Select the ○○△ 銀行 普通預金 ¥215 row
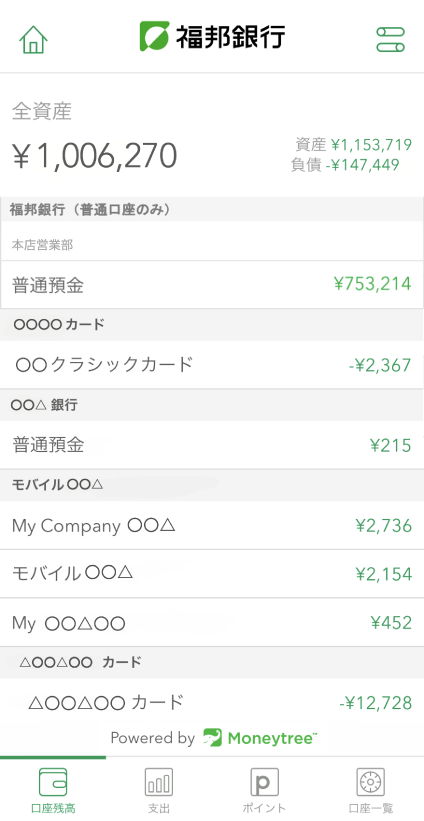 212,445
